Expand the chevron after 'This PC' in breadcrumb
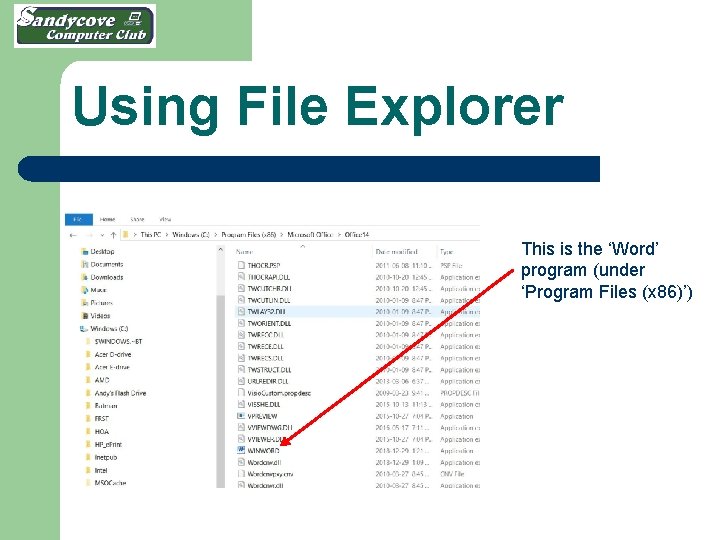The width and height of the screenshot is (720, 540). coord(167,235)
